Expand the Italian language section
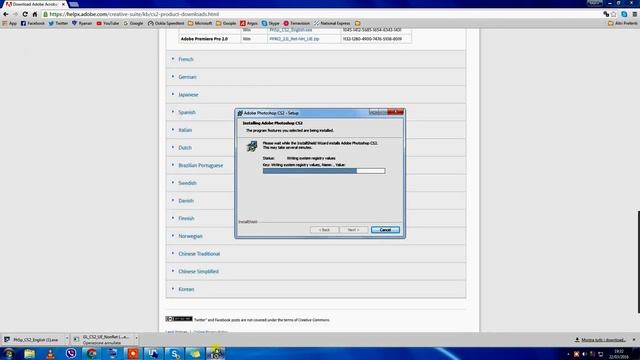The width and height of the screenshot is (640, 360). (x=201, y=130)
